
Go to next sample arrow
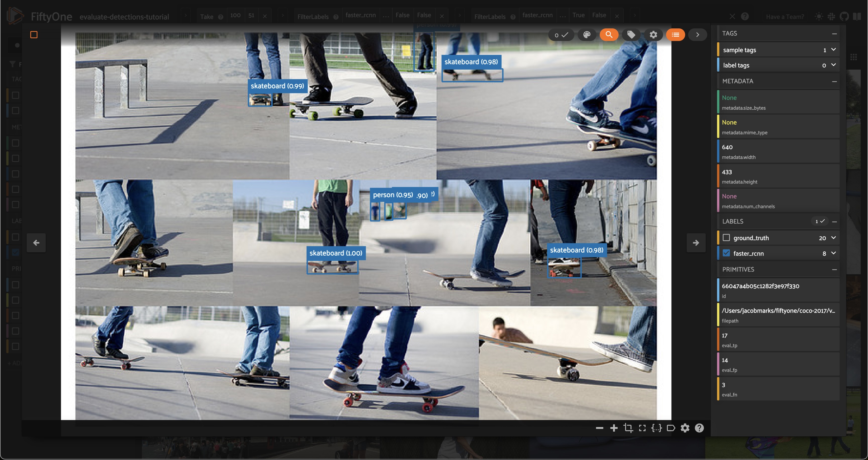696,243
